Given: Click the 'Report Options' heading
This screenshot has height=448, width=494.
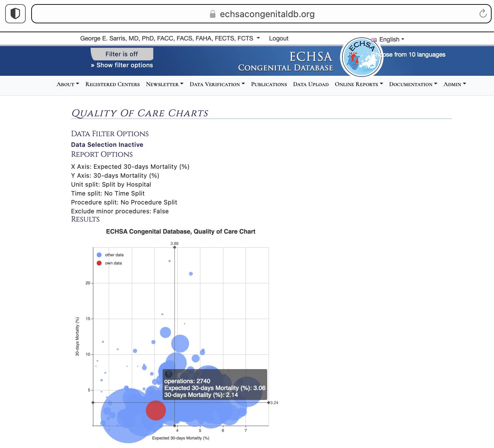Looking at the screenshot, I should 102,154.
